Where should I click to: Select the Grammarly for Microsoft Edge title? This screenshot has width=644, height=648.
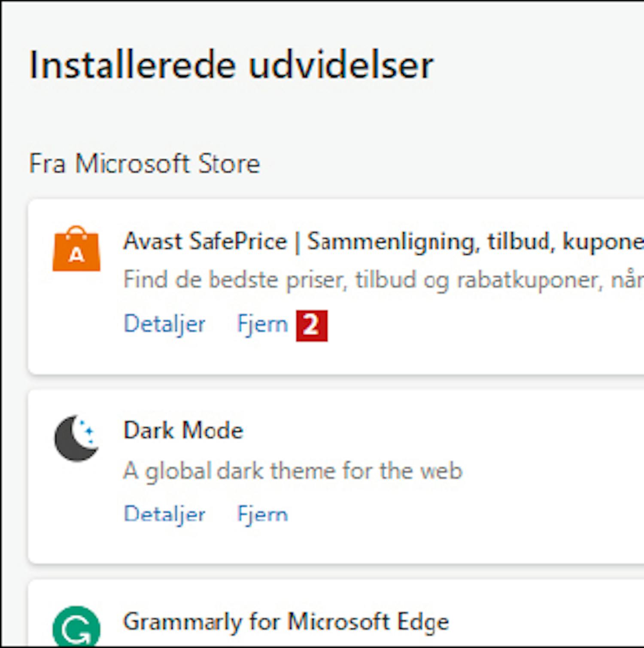[286, 622]
